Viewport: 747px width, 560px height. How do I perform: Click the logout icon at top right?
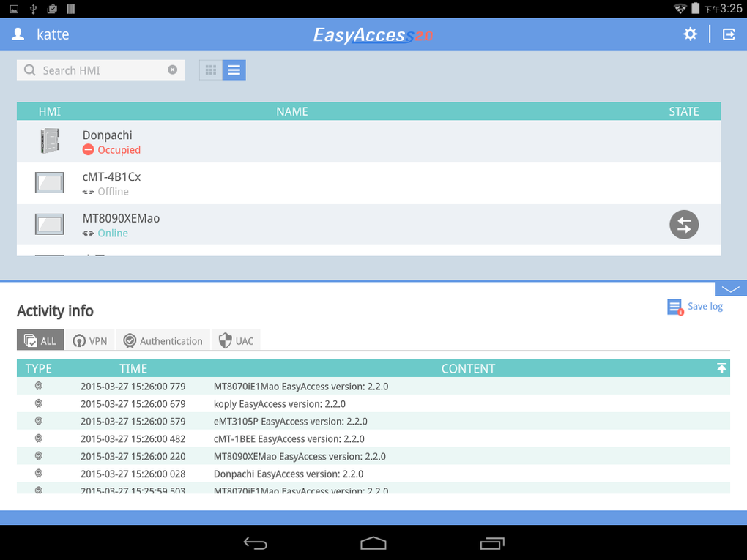(729, 34)
